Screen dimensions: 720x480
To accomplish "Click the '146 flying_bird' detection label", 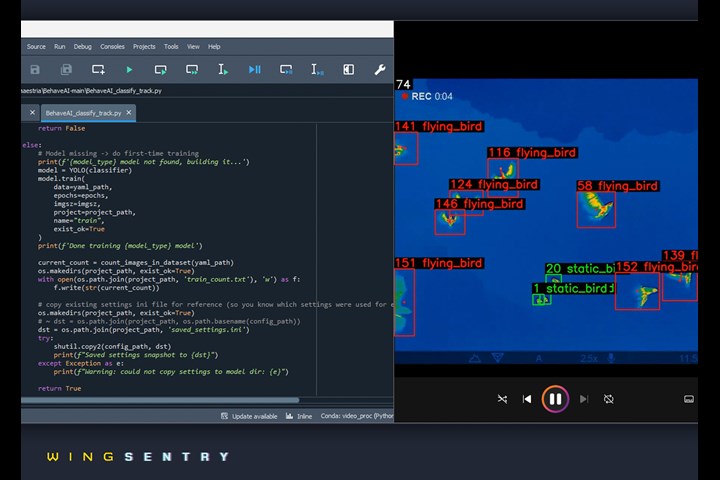I will 480,203.
